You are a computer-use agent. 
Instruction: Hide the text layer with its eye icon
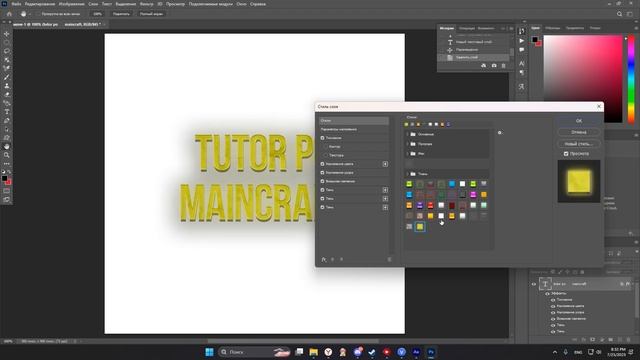533,284
